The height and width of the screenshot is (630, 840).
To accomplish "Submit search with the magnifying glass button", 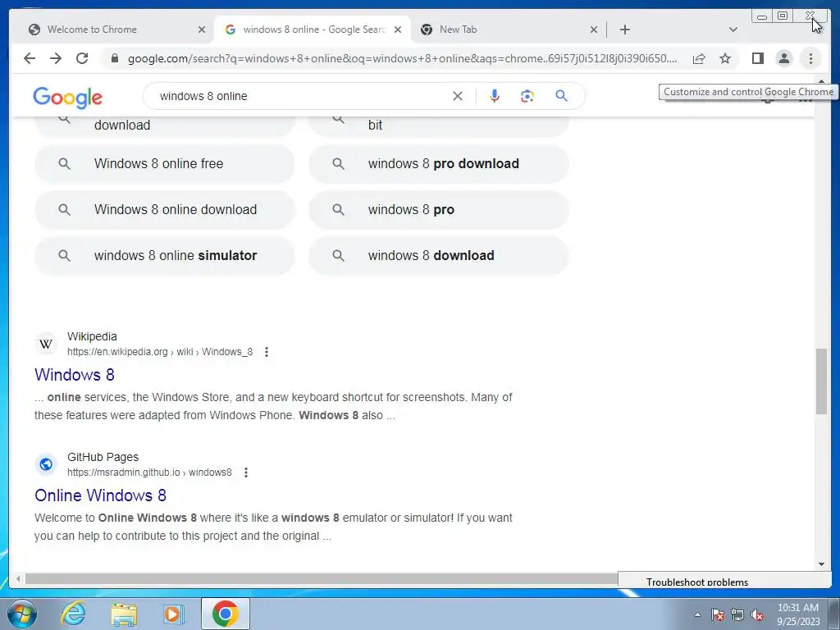I will click(x=561, y=96).
